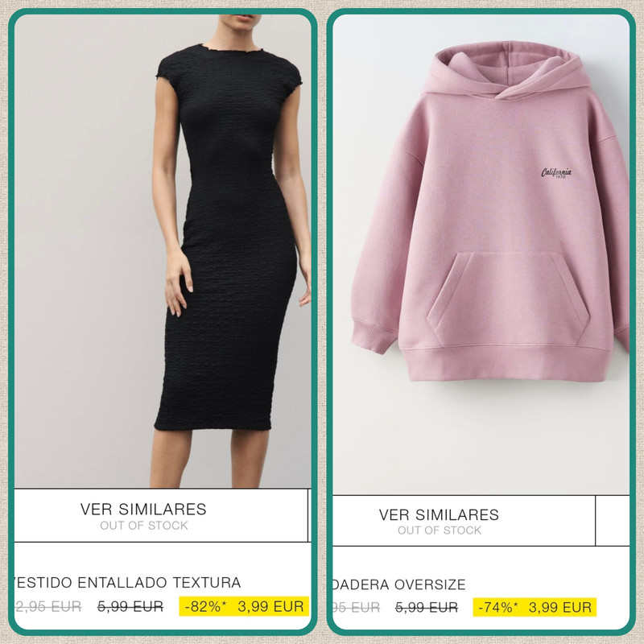Click the crossed-out 5,99 EUR hoodie price
Viewport: 644px width, 644px height.
coord(427,608)
